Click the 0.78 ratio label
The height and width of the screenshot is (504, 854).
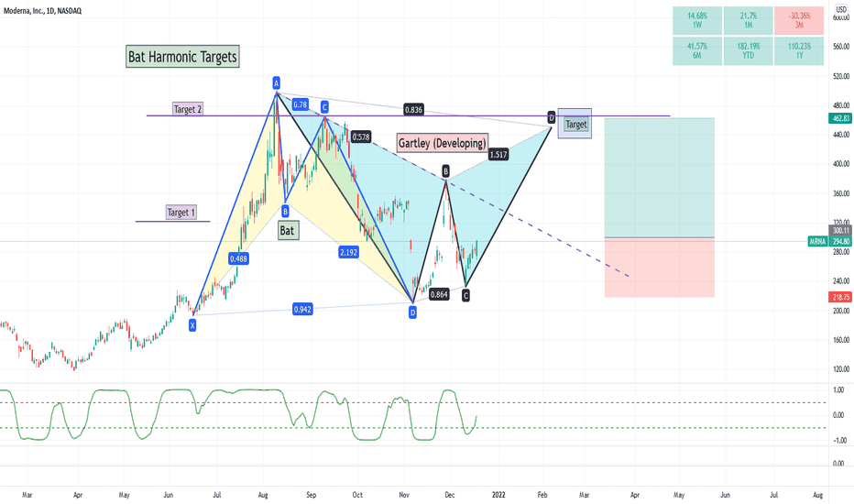point(301,104)
